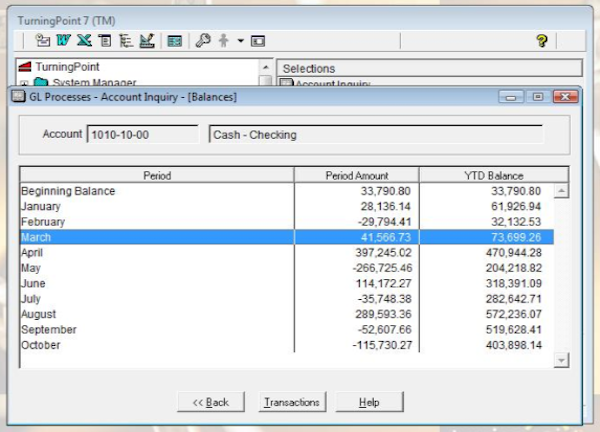Image resolution: width=600 pixels, height=432 pixels.
Task: Click the blue window icon before the key
Action: point(175,41)
